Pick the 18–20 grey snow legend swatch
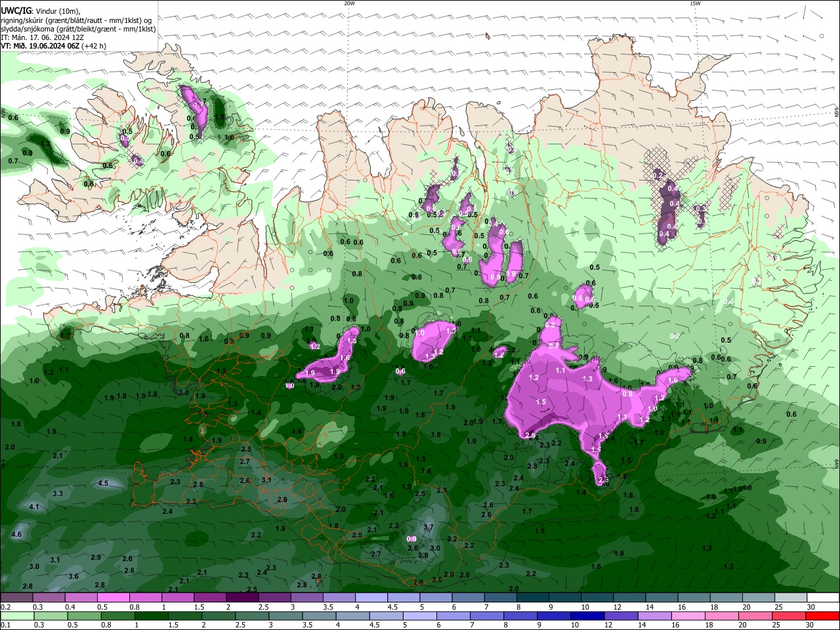 (x=726, y=598)
